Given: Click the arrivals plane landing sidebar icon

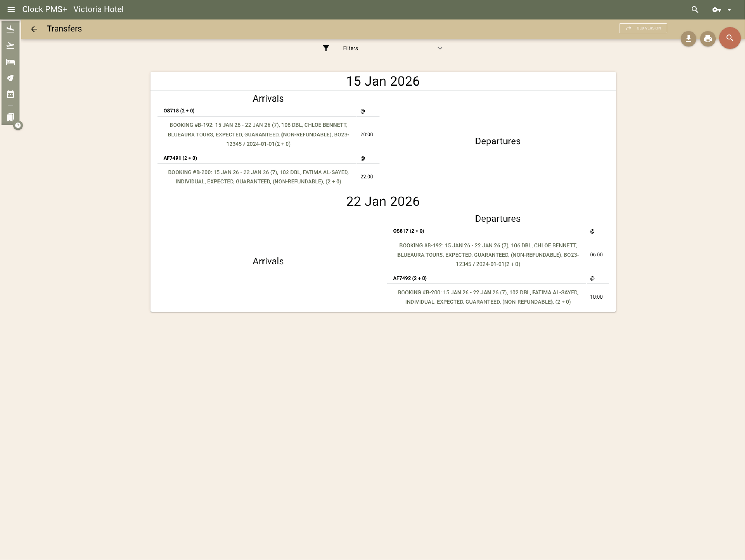Looking at the screenshot, I should coord(10,29).
